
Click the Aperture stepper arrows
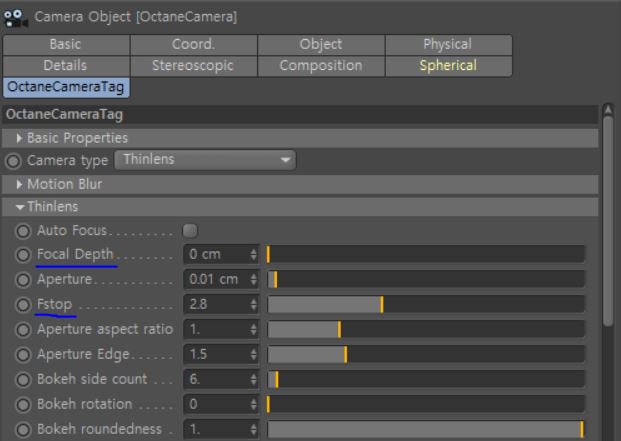pos(254,279)
